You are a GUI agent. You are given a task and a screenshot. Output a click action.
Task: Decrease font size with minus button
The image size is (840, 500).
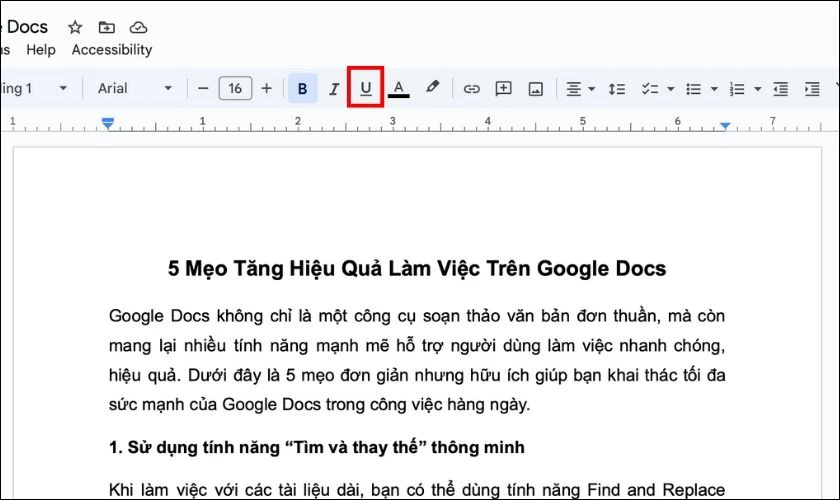tap(203, 88)
